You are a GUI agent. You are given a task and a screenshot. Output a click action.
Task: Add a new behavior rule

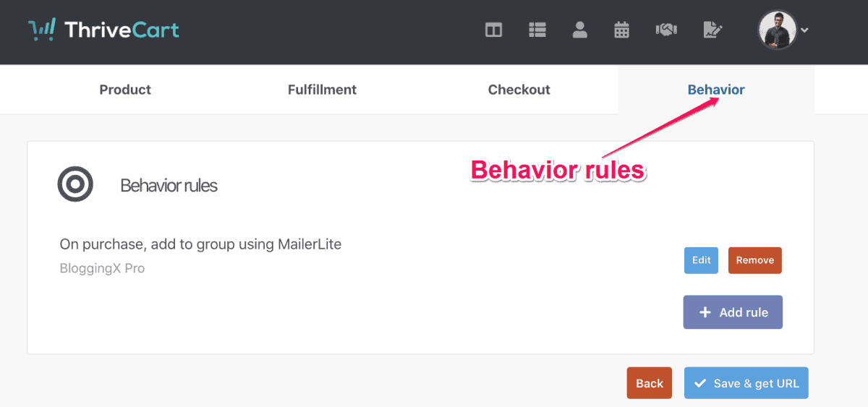(733, 312)
